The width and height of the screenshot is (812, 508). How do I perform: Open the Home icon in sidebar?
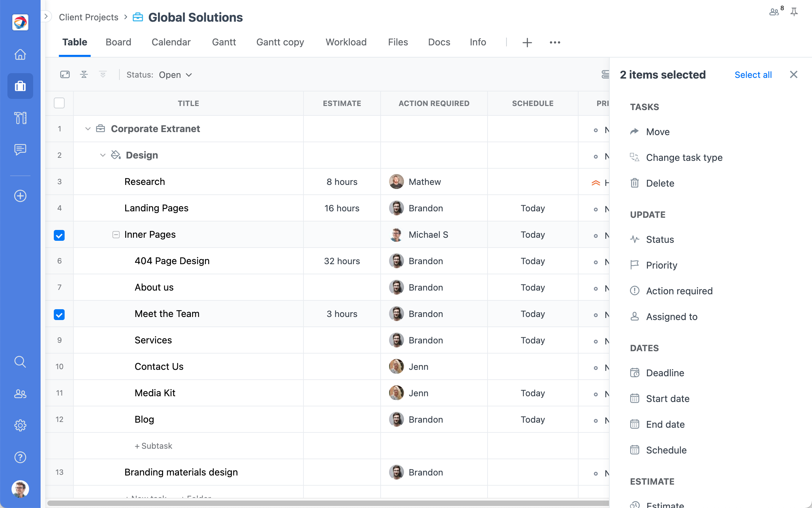point(20,54)
